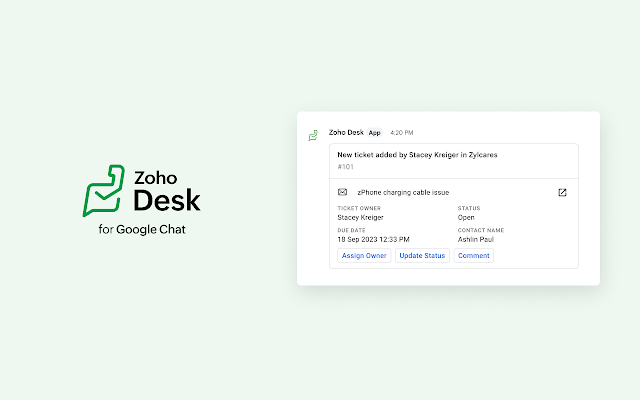This screenshot has width=640, height=400.
Task: Click the large 'Desk' wordmark
Action: coord(167,200)
